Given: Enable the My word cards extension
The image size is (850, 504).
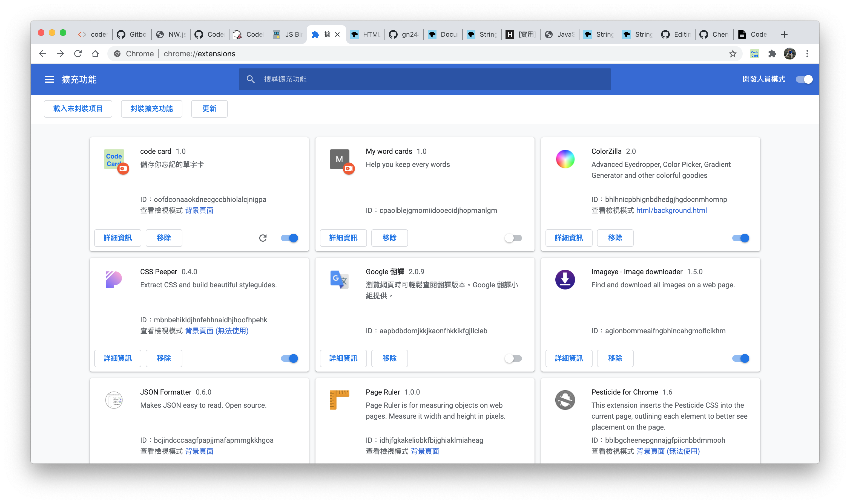Looking at the screenshot, I should 513,238.
